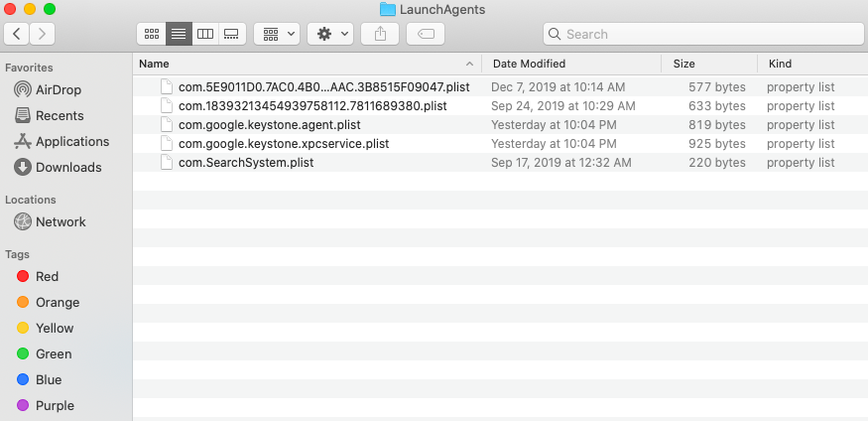Open Applications in the sidebar
Viewport: 868px width, 421px height.
[x=71, y=141]
